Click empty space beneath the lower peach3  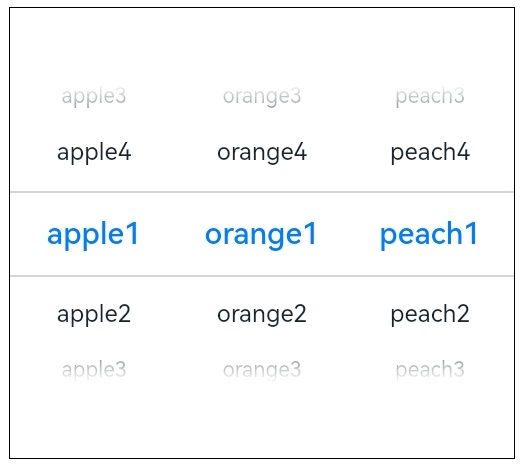(430, 421)
